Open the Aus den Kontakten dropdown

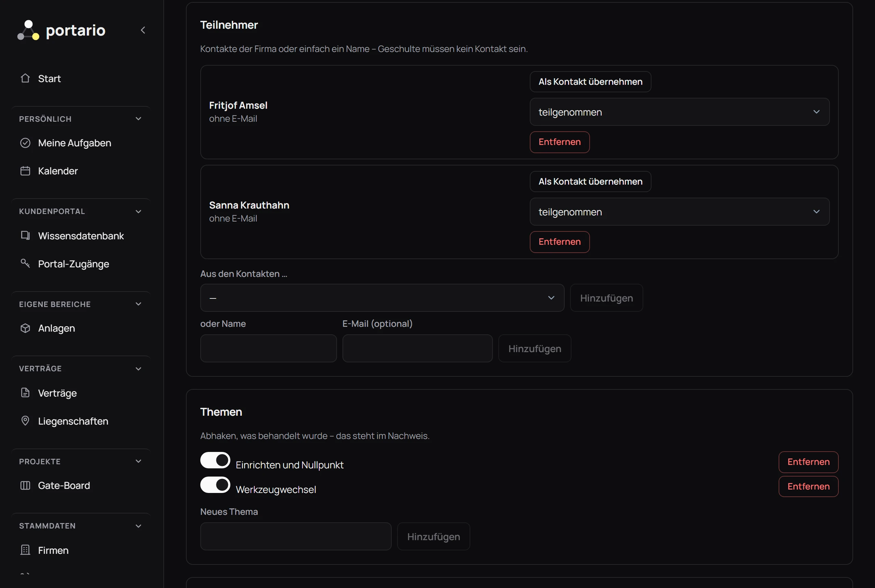[382, 298]
